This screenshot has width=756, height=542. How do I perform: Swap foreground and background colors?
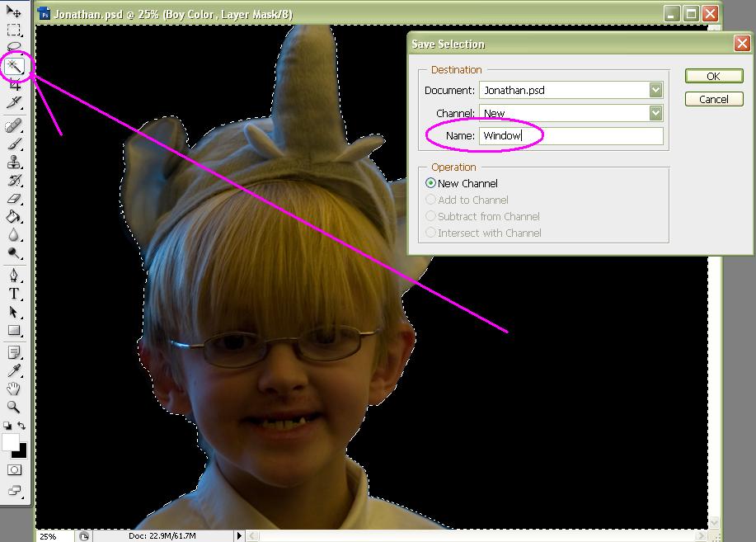[x=21, y=426]
